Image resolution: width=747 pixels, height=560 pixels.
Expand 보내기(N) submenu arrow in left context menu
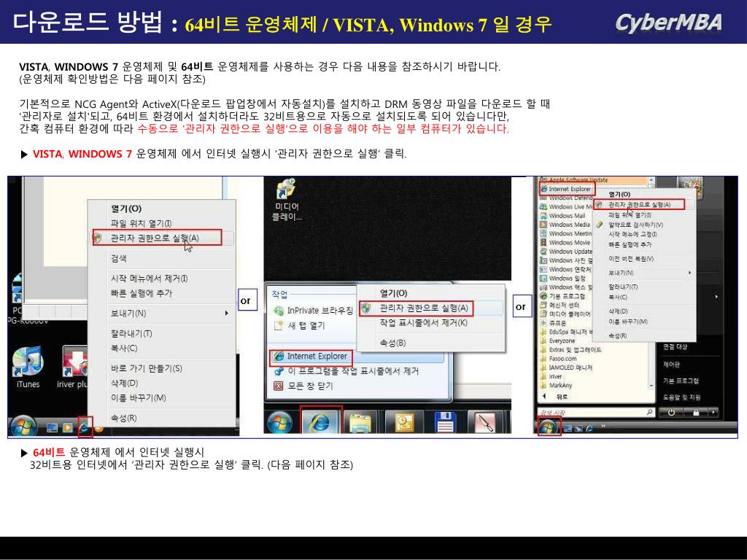(227, 314)
